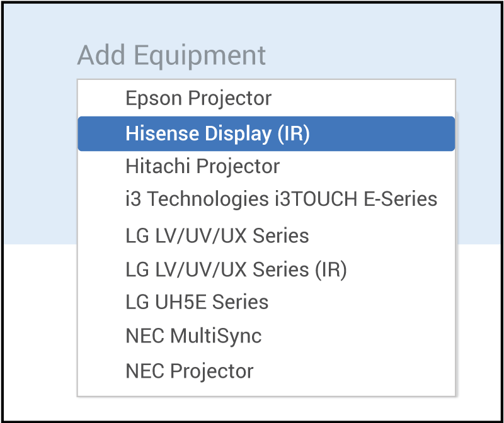
Task: Choose LG LV/UV/UX Series without IR
Action: point(217,236)
